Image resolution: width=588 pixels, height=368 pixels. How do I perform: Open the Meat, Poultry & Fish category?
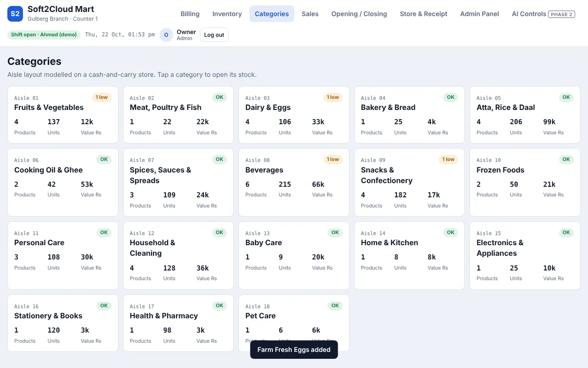pos(179,115)
